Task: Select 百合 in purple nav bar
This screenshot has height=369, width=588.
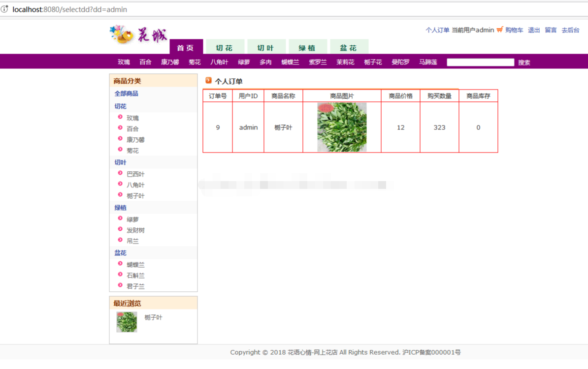Action: [145, 62]
